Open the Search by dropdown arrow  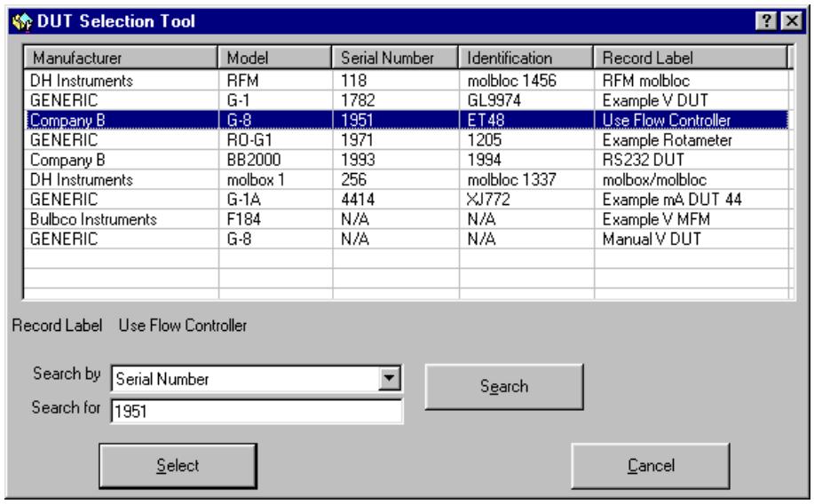[390, 378]
